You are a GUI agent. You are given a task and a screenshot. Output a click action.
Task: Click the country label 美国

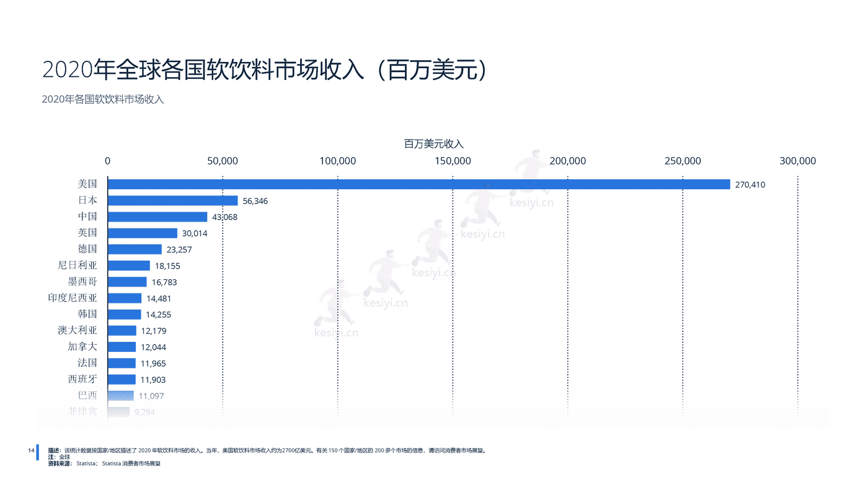point(87,184)
